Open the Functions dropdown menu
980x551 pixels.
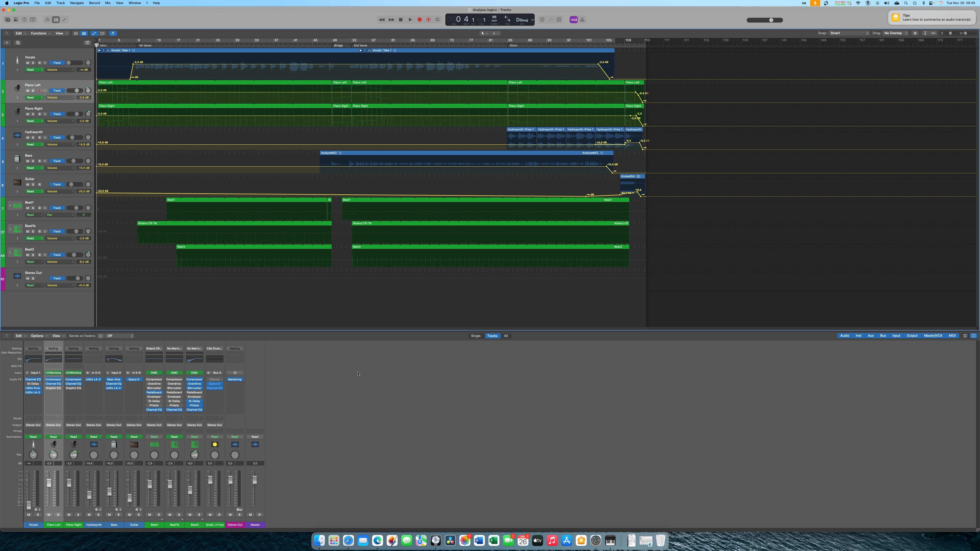(x=40, y=33)
